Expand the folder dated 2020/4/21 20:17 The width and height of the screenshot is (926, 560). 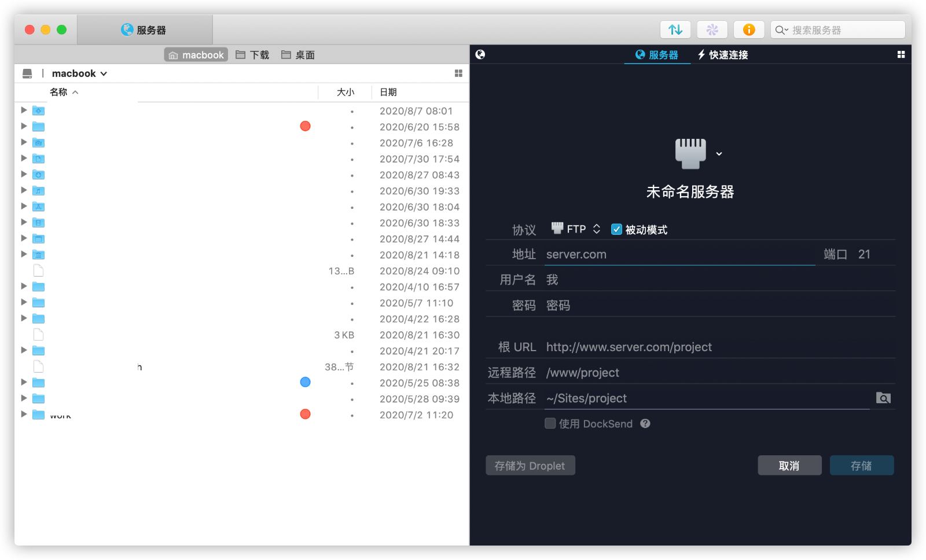24,350
